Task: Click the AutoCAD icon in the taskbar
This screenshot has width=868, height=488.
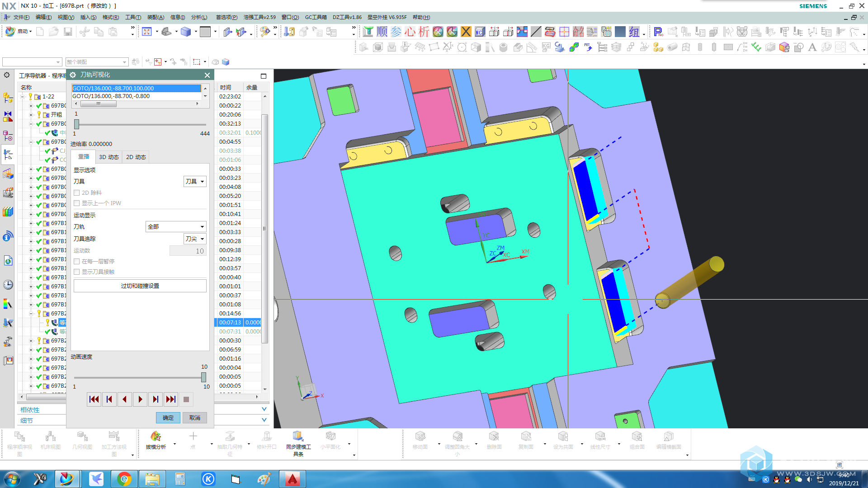Action: coord(292,479)
